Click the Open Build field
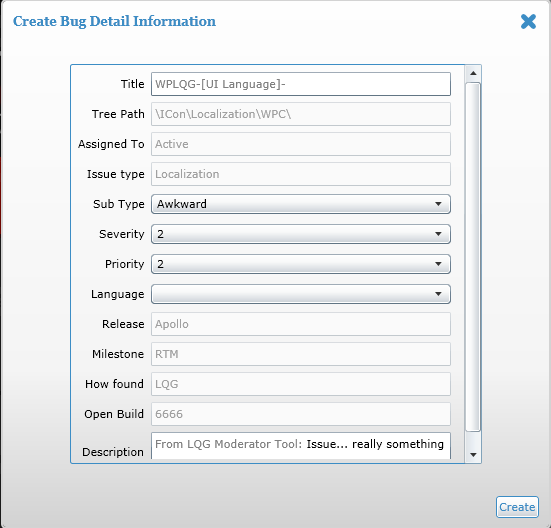Image resolution: width=551 pixels, height=528 pixels. 301,414
